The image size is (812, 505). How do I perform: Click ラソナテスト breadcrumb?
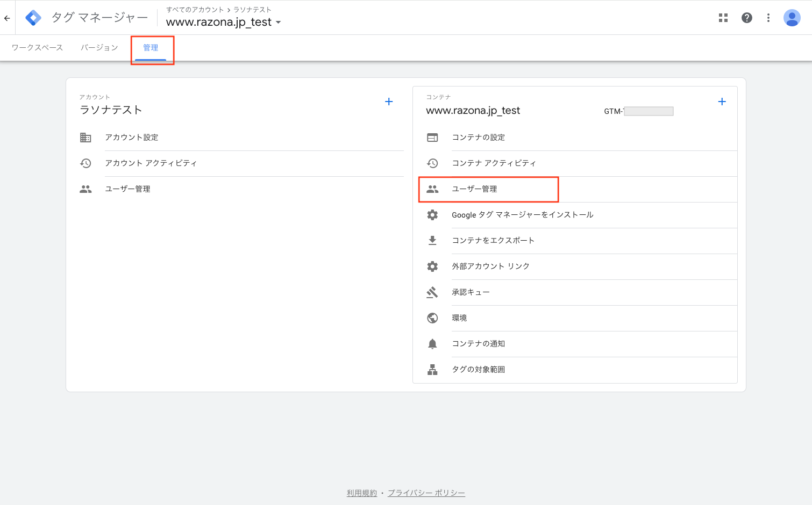coord(252,10)
